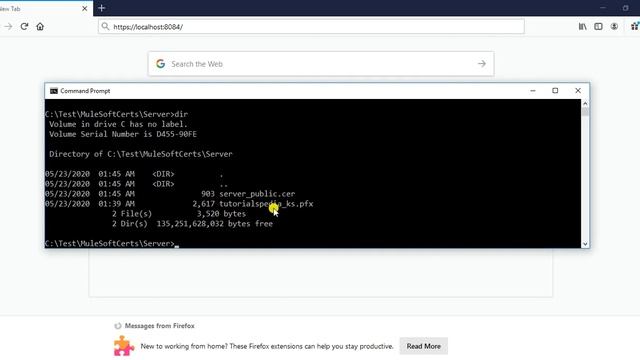Minimize the Firefox window

602,8
